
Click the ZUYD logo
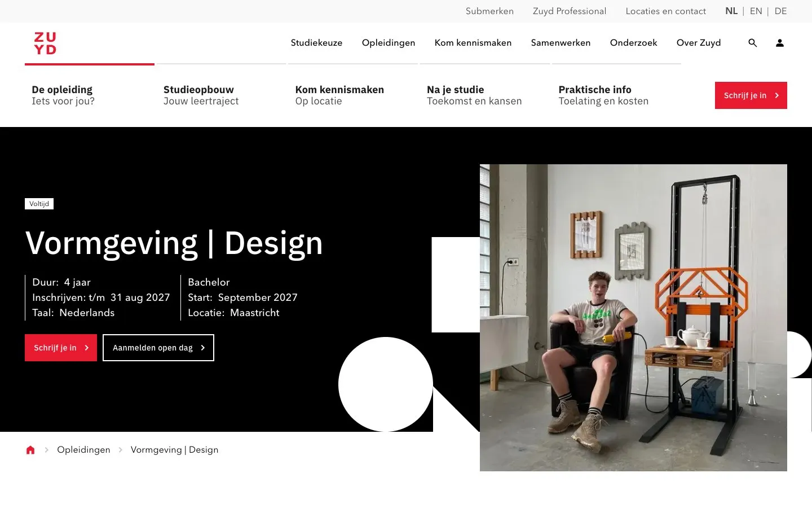(45, 43)
